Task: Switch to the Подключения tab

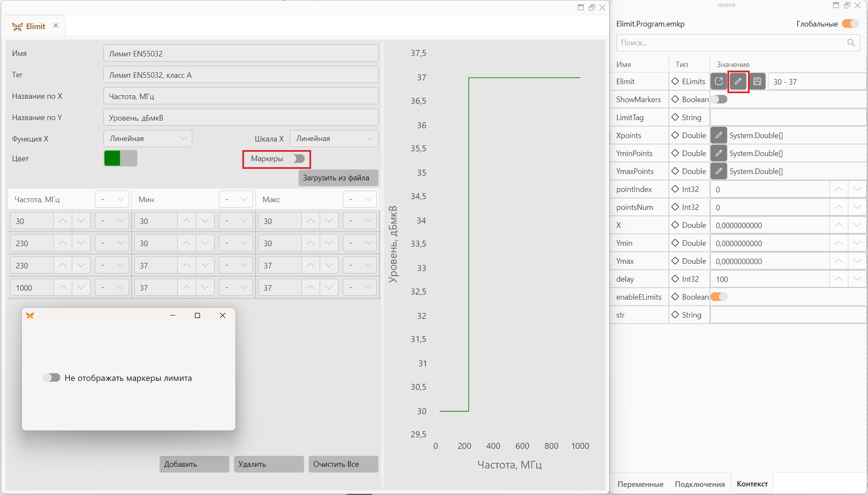Action: [700, 484]
